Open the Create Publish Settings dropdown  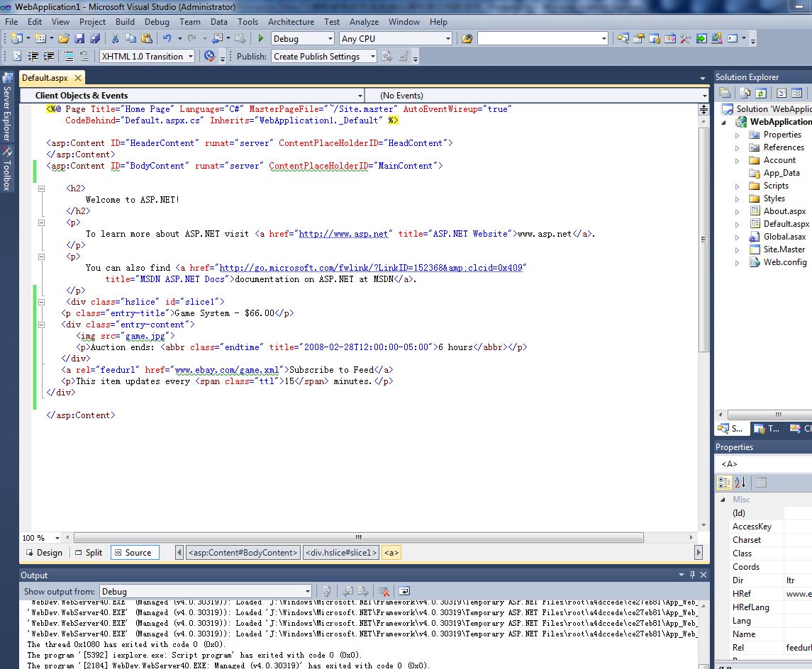(372, 57)
